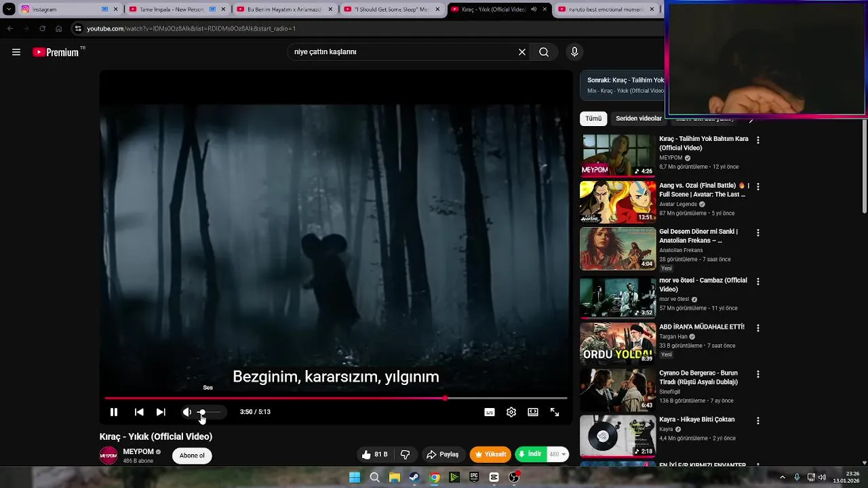Open player settings gear
The width and height of the screenshot is (868, 488).
pos(511,412)
